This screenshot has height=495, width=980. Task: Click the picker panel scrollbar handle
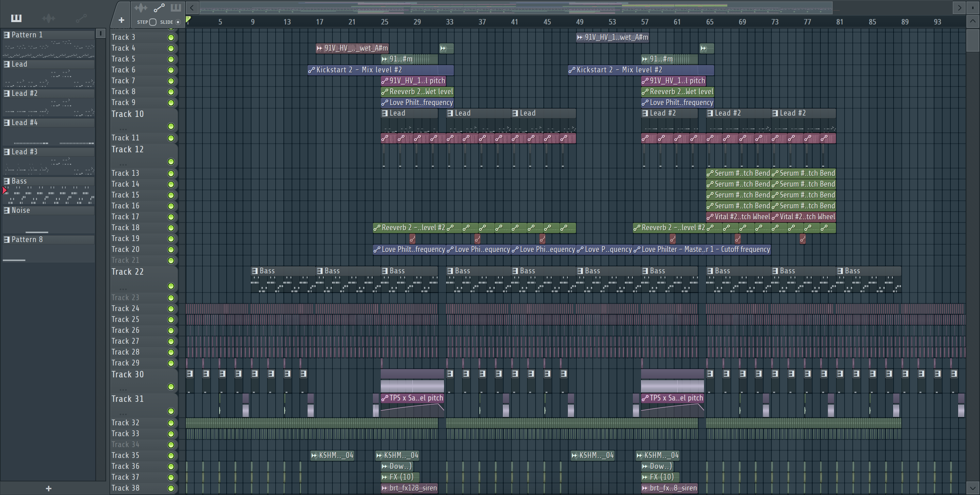[100, 33]
